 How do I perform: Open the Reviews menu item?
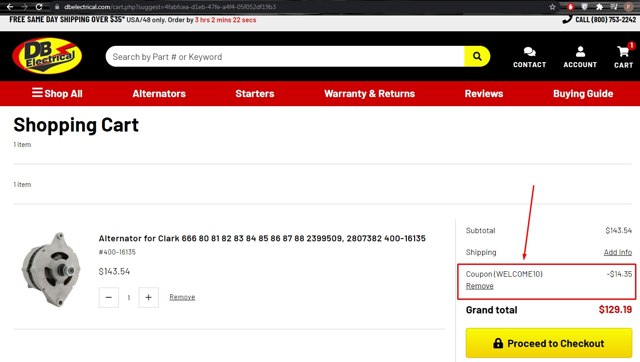pyautogui.click(x=484, y=93)
